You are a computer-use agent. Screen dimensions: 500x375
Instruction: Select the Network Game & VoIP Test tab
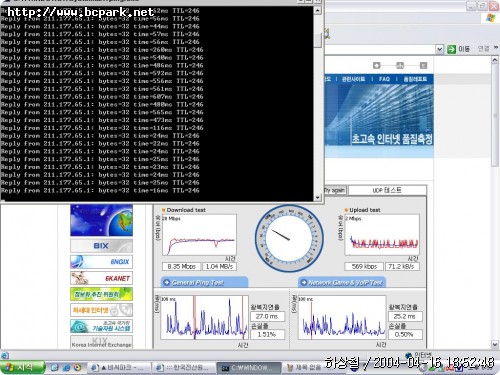point(342,282)
